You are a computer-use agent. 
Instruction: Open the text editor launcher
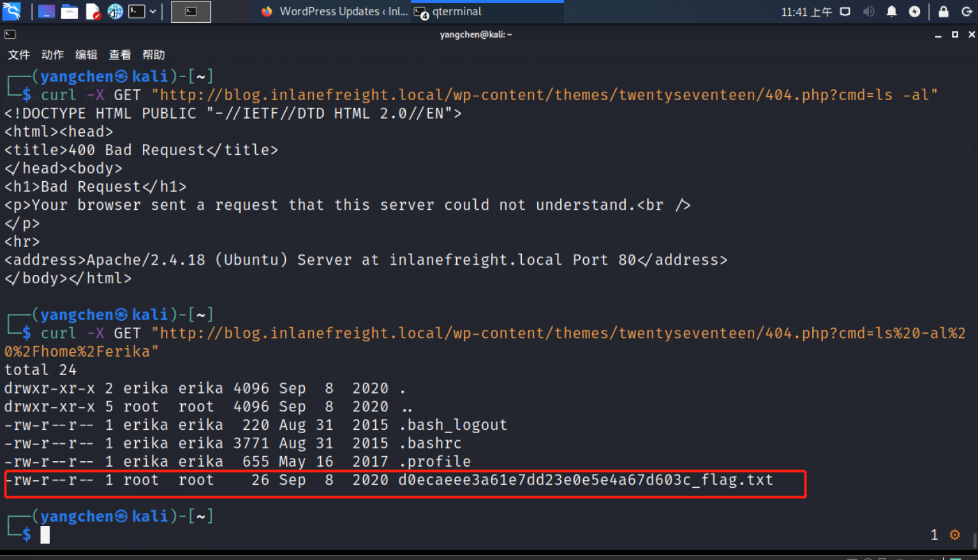(93, 11)
